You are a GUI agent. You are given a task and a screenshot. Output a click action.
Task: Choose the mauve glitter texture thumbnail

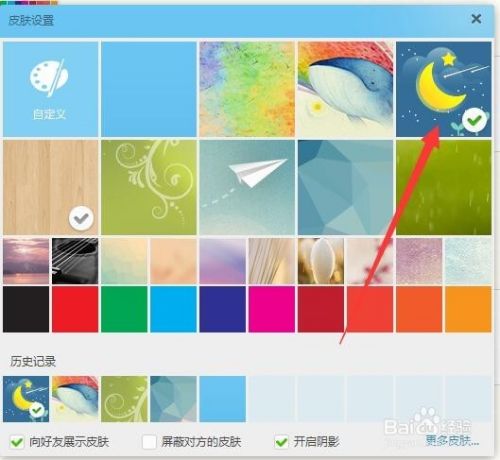pos(419,261)
